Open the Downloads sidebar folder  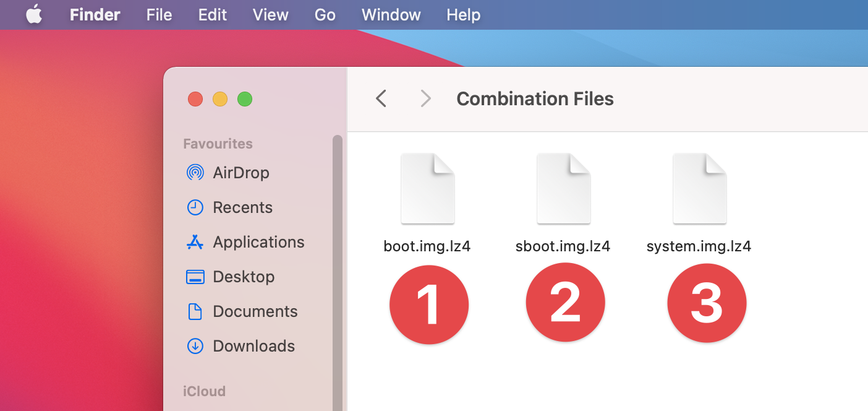point(253,346)
